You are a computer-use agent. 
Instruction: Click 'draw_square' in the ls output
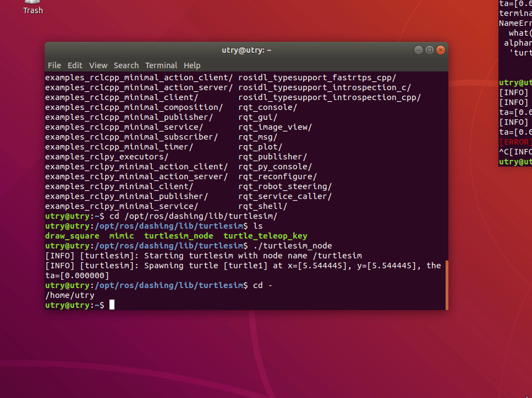pyautogui.click(x=72, y=236)
